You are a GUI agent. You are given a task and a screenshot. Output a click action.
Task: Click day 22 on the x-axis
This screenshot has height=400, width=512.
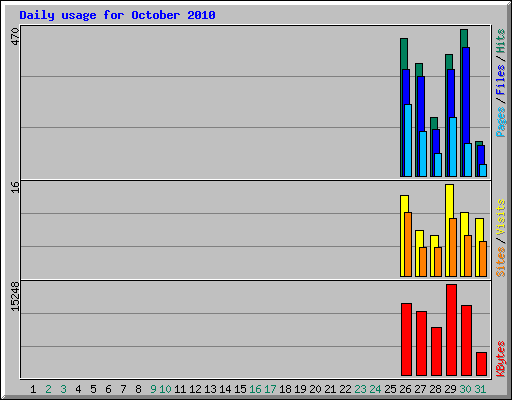pos(345,389)
